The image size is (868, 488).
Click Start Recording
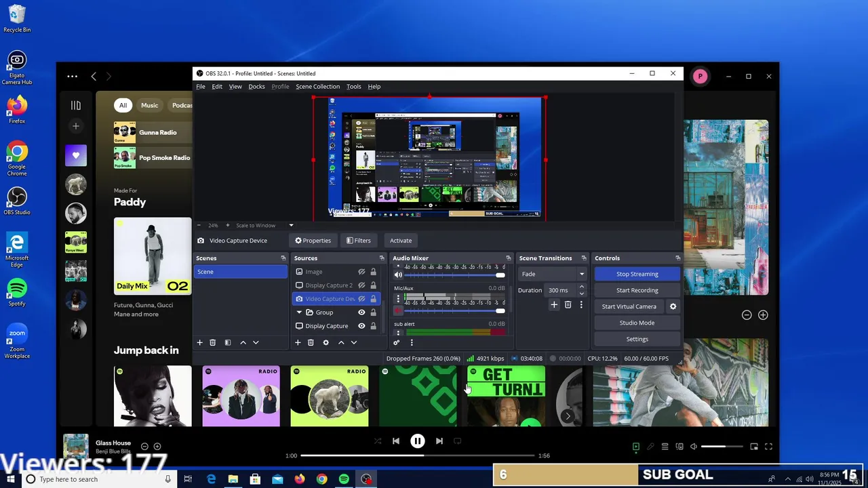point(637,290)
